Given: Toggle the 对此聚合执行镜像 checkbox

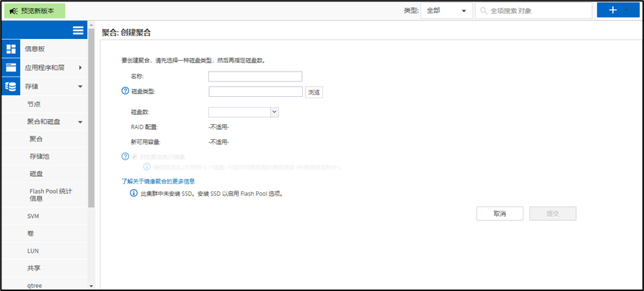Looking at the screenshot, I should click(x=133, y=157).
